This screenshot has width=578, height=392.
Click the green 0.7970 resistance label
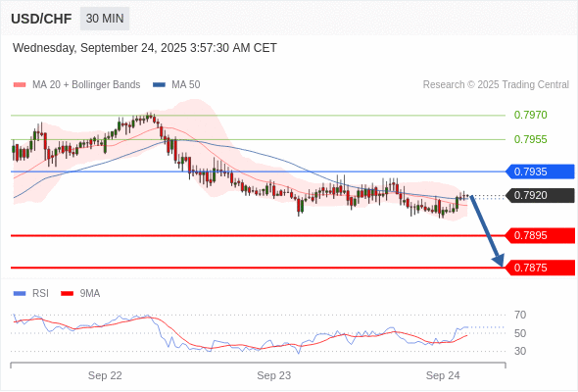(x=530, y=115)
